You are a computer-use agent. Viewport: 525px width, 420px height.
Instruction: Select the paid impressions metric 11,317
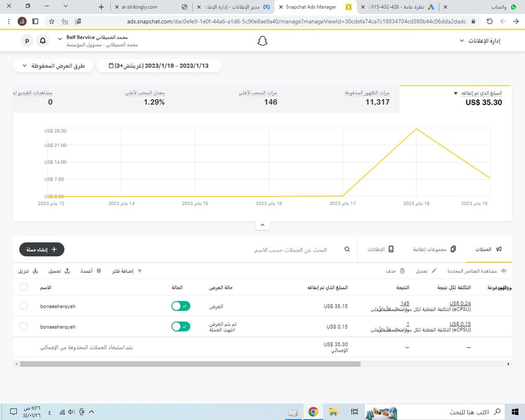pyautogui.click(x=367, y=98)
